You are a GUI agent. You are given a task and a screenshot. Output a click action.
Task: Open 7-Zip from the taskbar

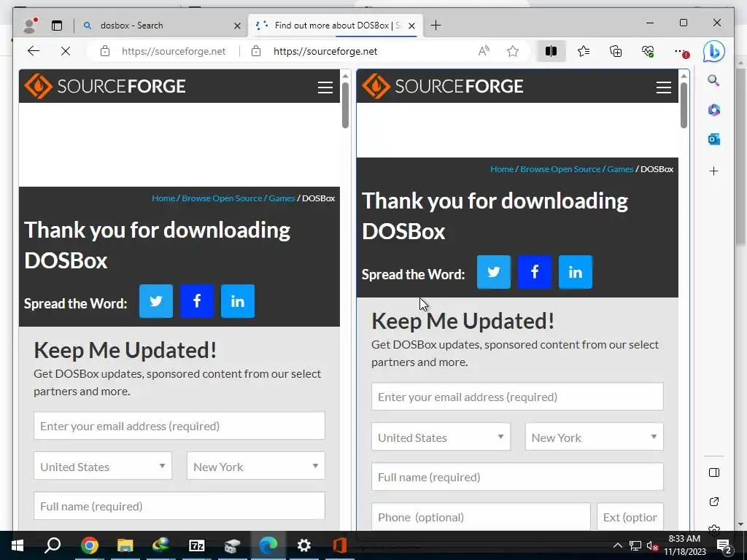coord(196,545)
